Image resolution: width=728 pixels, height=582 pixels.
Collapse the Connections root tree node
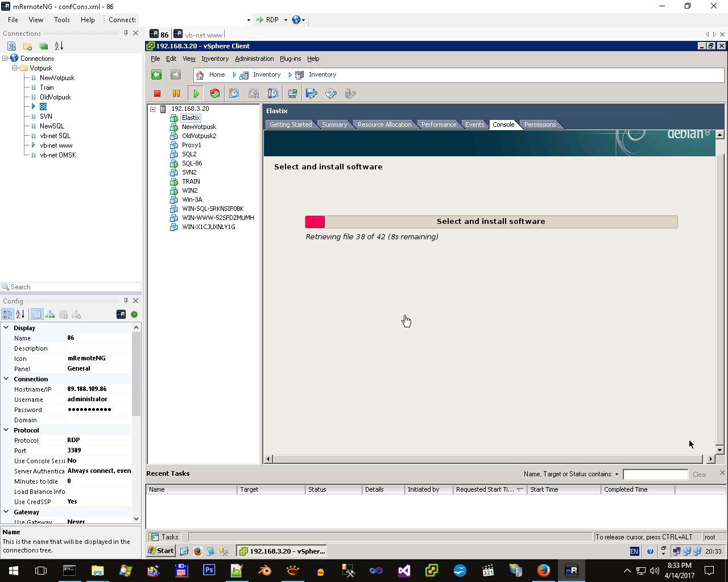pyautogui.click(x=5, y=59)
